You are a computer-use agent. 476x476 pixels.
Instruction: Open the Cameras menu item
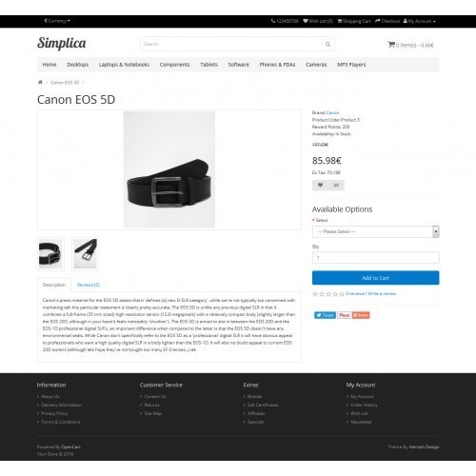[316, 65]
